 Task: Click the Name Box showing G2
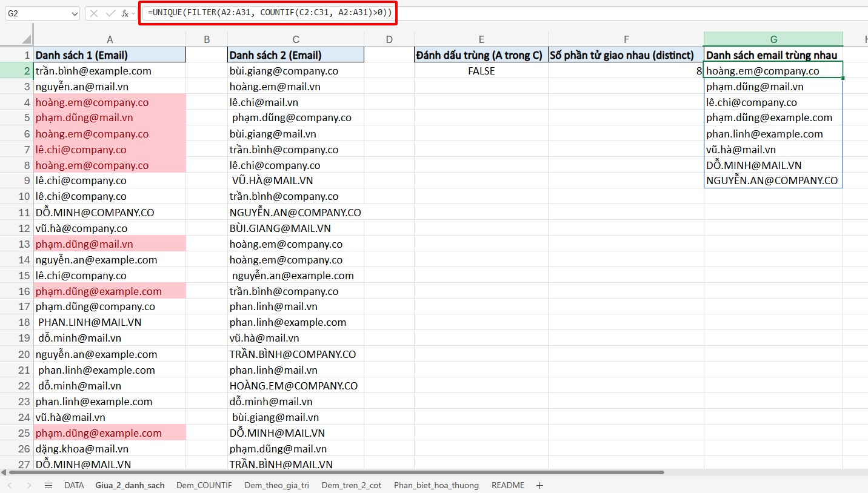pyautogui.click(x=35, y=13)
